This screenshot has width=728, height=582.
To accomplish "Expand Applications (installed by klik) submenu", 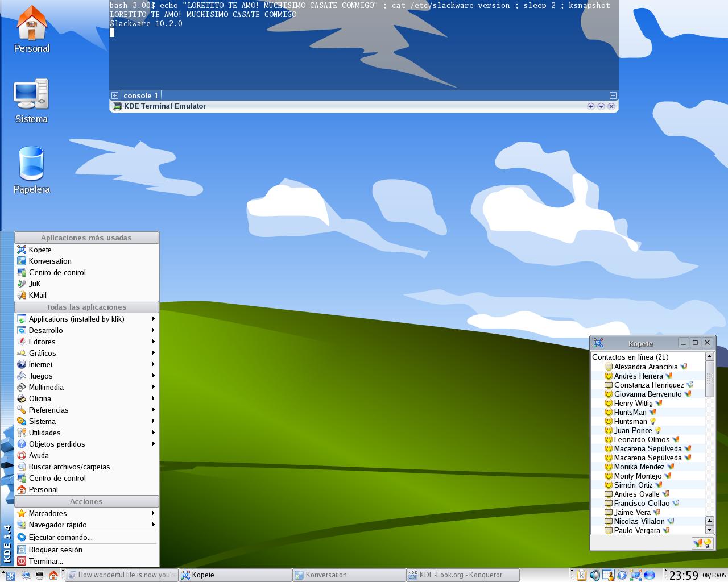I will 86,319.
